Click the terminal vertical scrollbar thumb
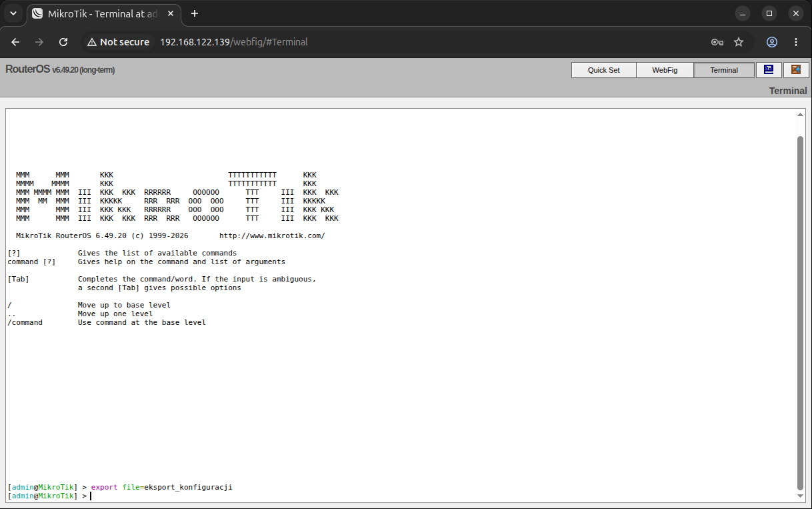812x509 pixels. (x=801, y=312)
